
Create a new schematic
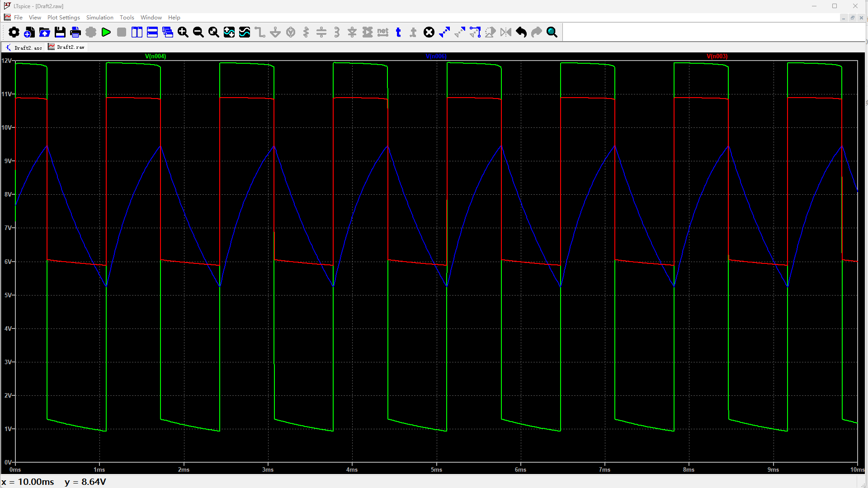click(x=29, y=32)
